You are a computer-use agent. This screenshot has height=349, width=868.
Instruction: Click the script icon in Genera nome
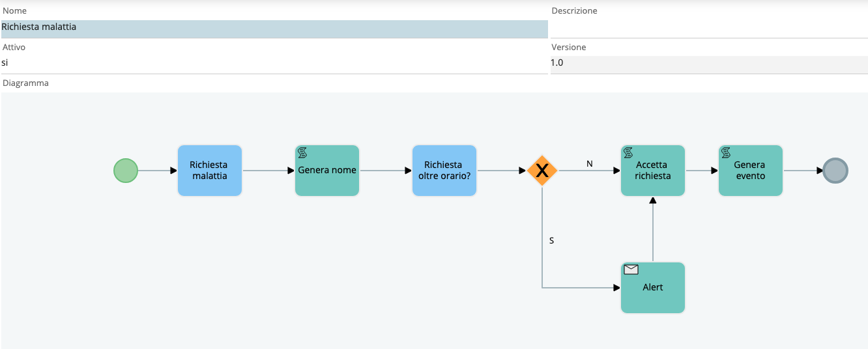[x=302, y=152]
